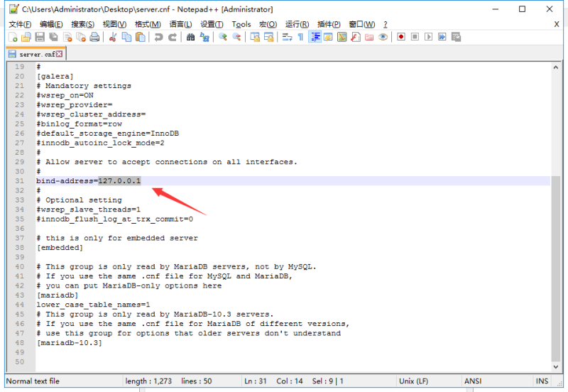The image size is (568, 392).
Task: Save the current file from the toolbar
Action: [40, 37]
